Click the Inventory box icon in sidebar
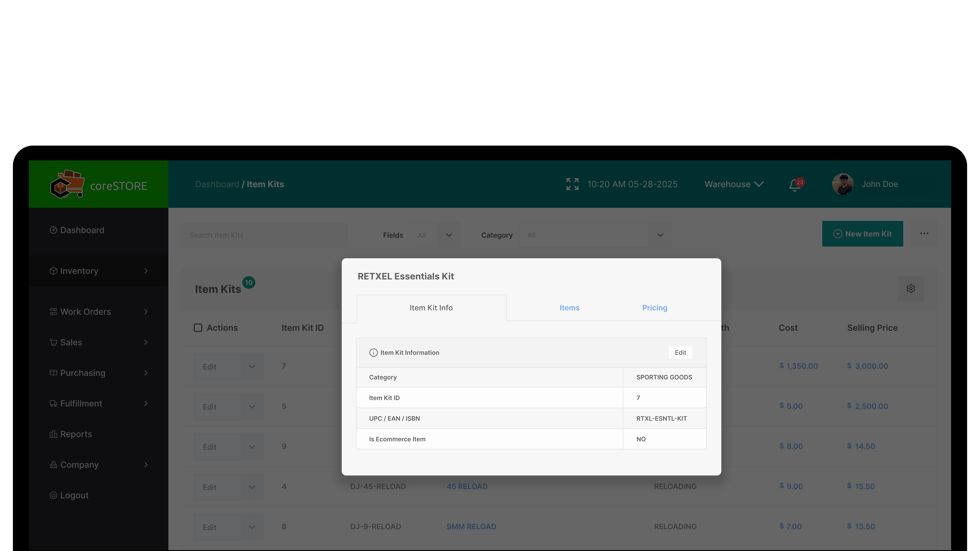980x551 pixels. 53,271
